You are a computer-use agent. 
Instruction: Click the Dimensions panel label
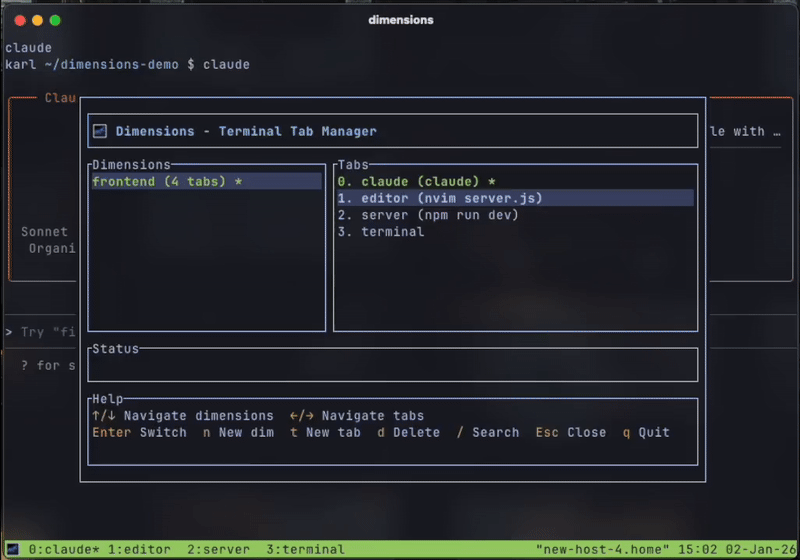coord(131,165)
